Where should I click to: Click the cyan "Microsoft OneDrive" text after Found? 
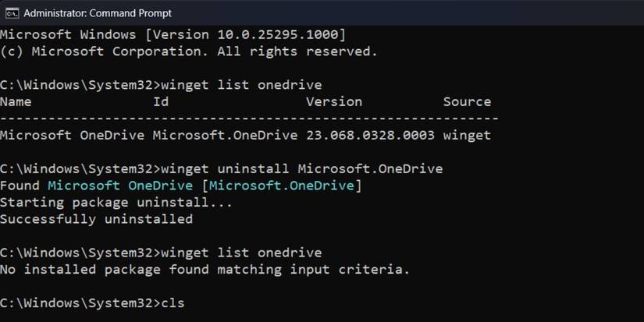(x=120, y=185)
